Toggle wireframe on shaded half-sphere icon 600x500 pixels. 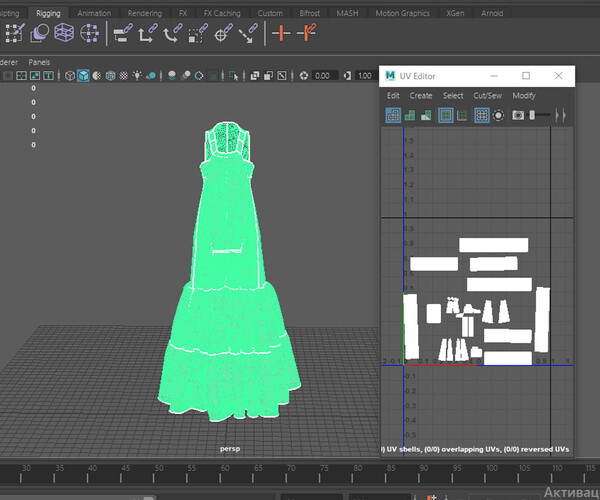click(97, 76)
